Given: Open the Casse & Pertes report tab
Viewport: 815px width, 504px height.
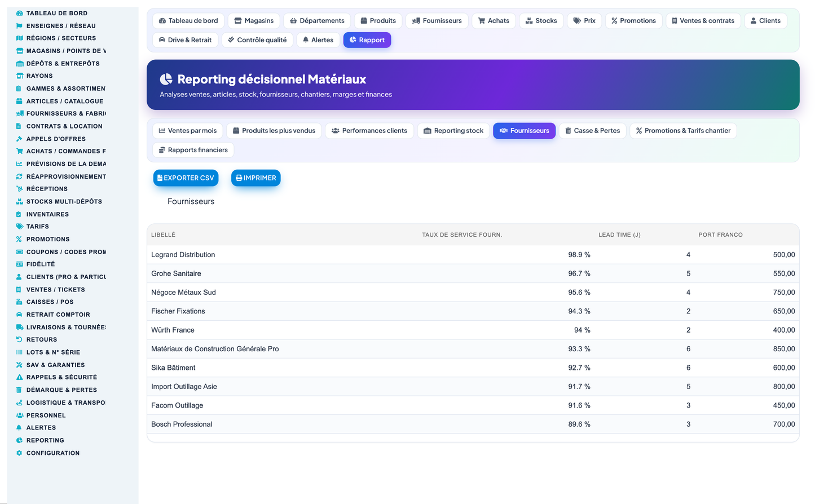Looking at the screenshot, I should (x=592, y=131).
